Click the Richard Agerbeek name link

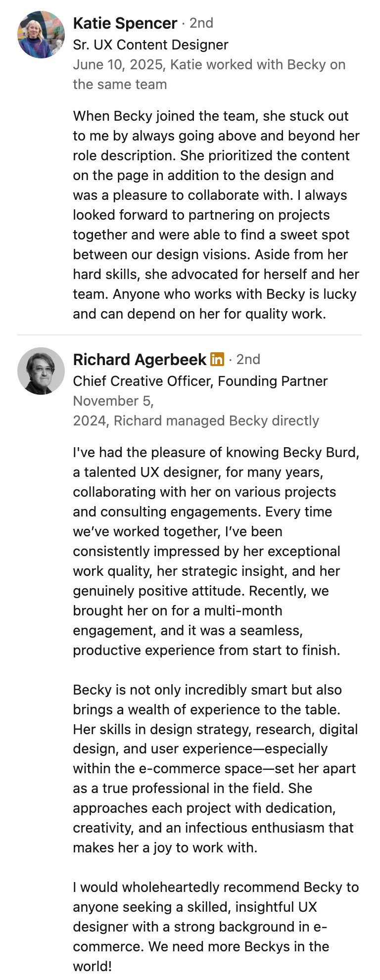coord(140,360)
